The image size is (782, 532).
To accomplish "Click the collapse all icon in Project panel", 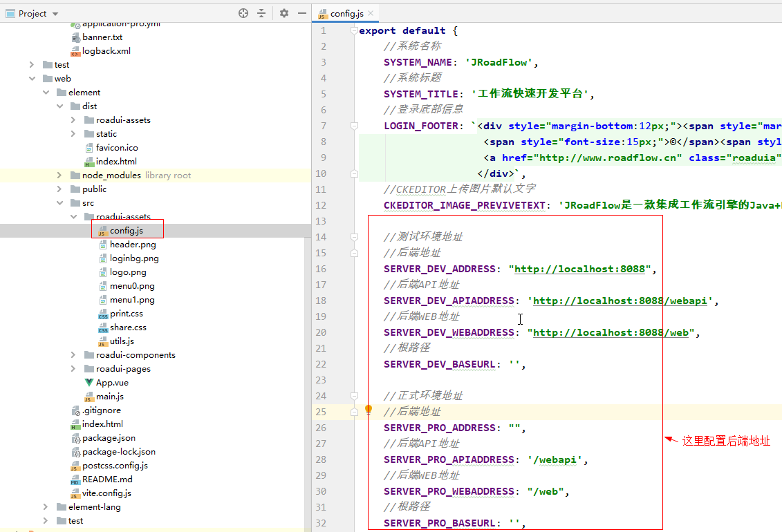I will [261, 13].
